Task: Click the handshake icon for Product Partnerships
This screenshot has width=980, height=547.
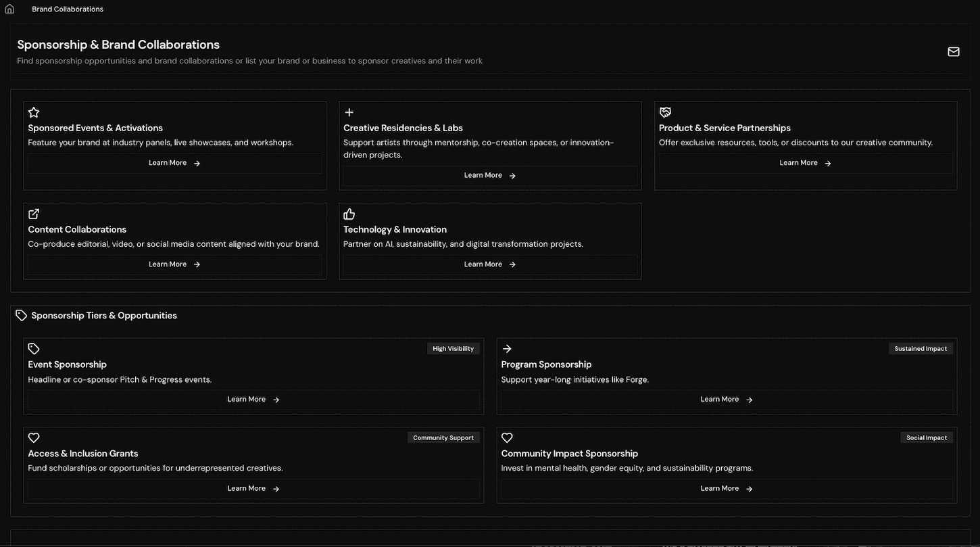Action: click(x=665, y=112)
